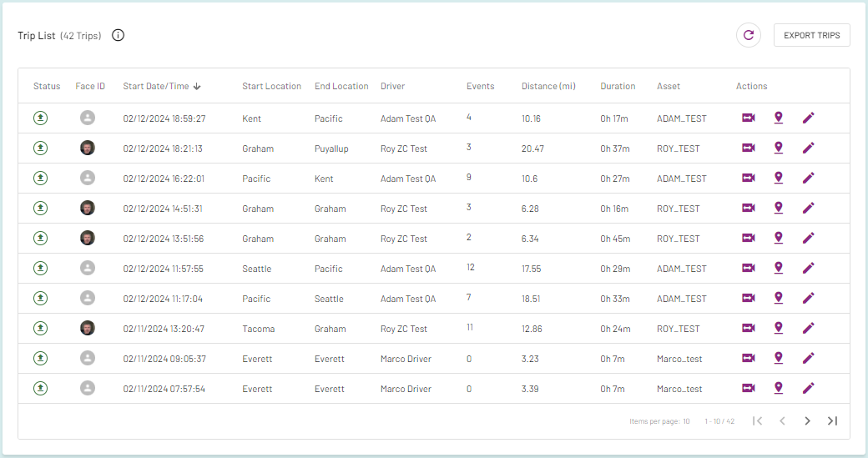Jump to last page of trips

pos(832,421)
